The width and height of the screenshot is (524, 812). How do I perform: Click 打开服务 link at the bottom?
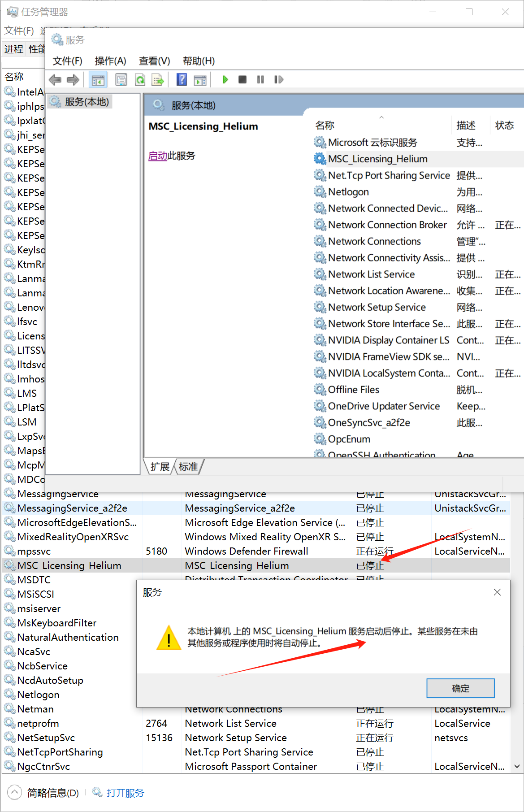pyautogui.click(x=126, y=793)
